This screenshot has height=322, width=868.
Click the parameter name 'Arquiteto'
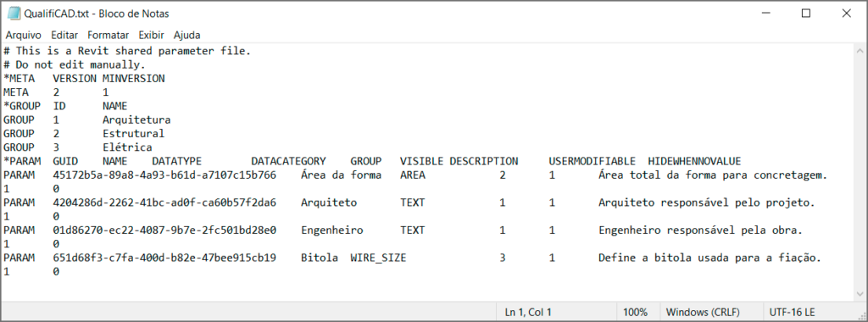coord(329,203)
